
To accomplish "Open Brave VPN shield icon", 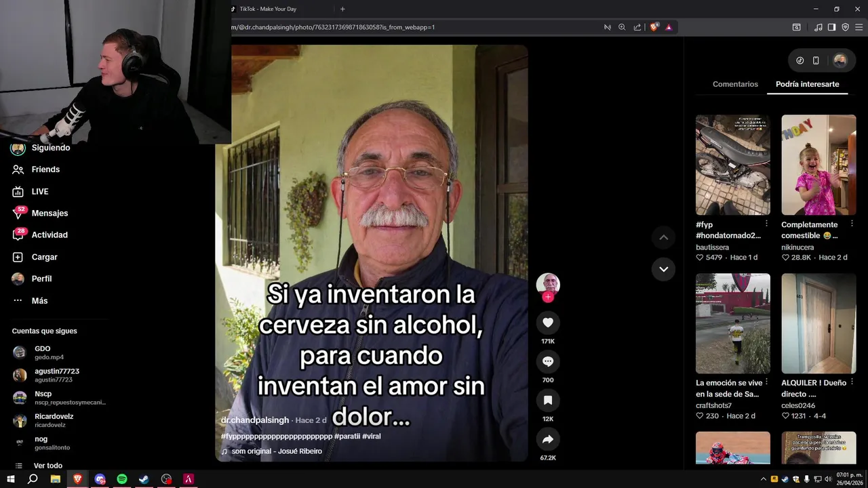I will (x=845, y=27).
